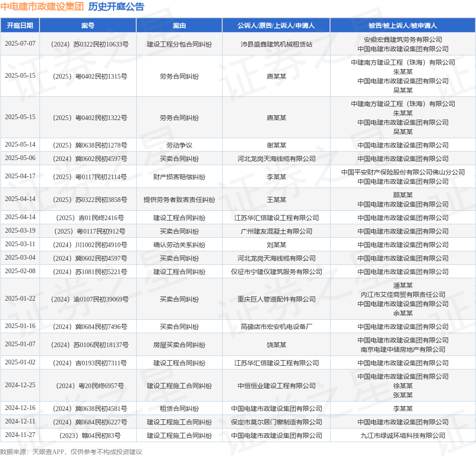Click the 开庭日期 column header

(20, 26)
